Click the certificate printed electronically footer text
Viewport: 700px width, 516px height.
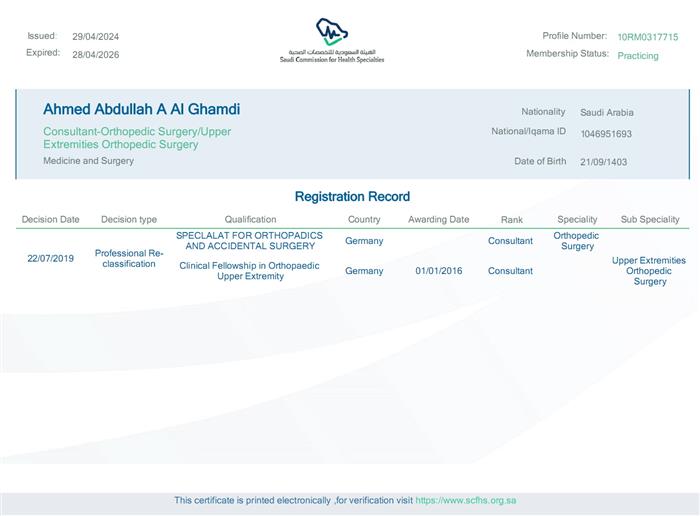point(293,500)
